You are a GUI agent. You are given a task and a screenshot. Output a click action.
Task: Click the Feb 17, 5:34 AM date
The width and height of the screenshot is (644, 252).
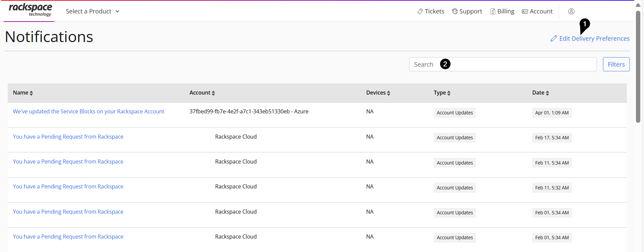552,138
